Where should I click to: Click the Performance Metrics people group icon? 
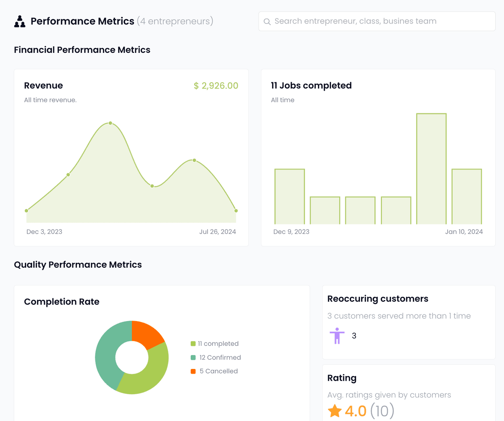click(20, 21)
